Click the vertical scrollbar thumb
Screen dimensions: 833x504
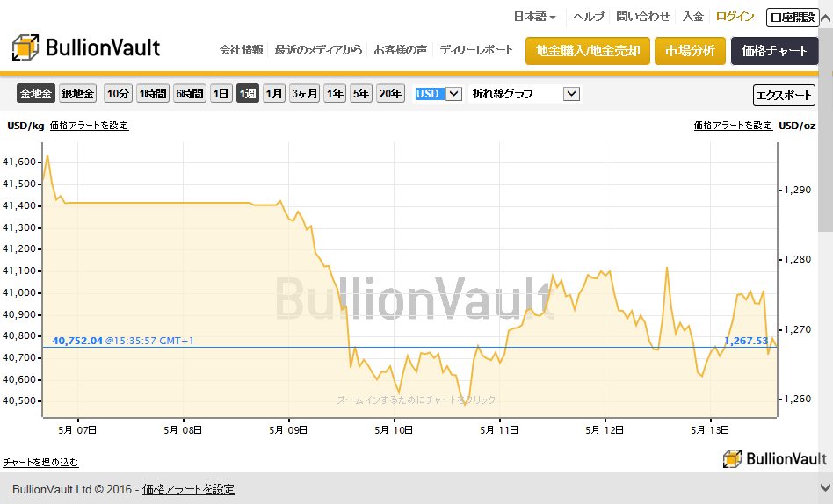pyautogui.click(x=826, y=129)
